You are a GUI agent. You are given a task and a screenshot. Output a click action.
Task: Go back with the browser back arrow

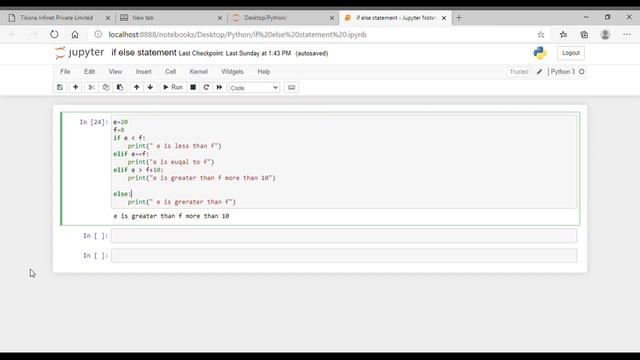pyautogui.click(x=13, y=35)
